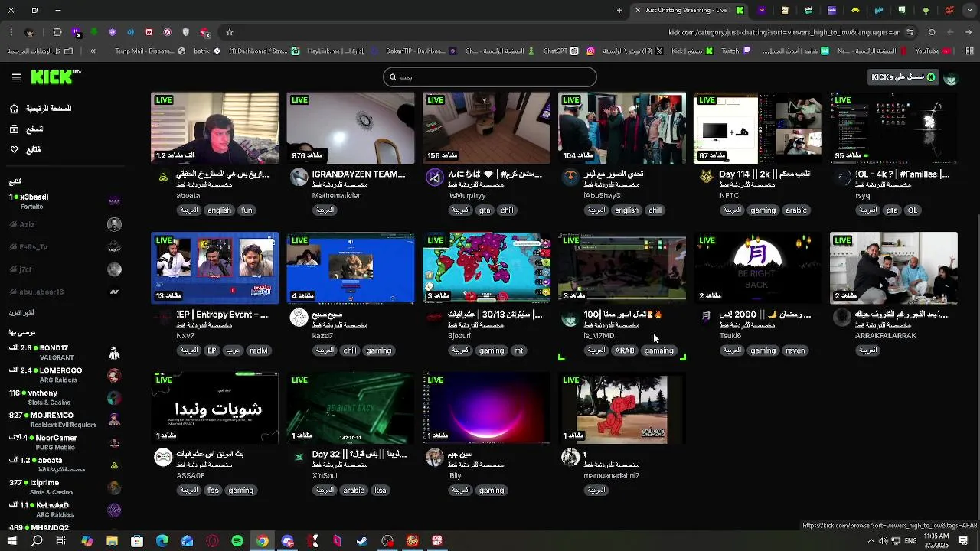Open NoorGamer PUBG Mobile channel

[x=65, y=442]
